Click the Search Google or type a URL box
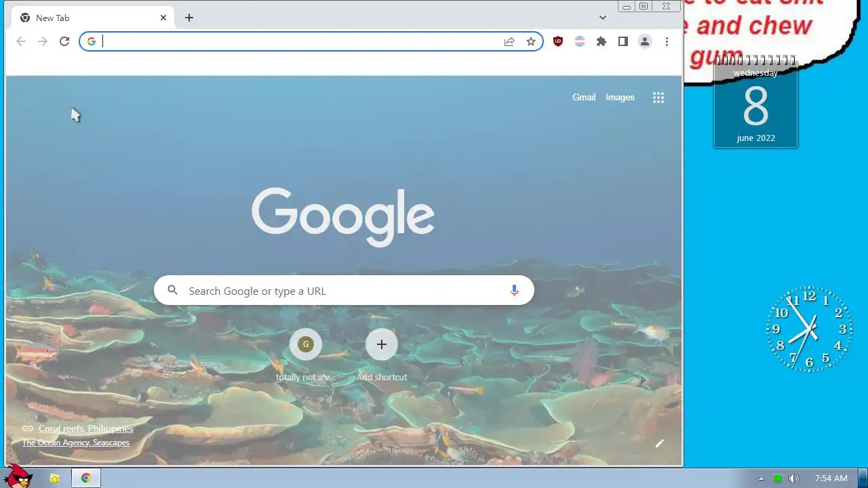Screen dimensions: 868x488 (x=344, y=290)
